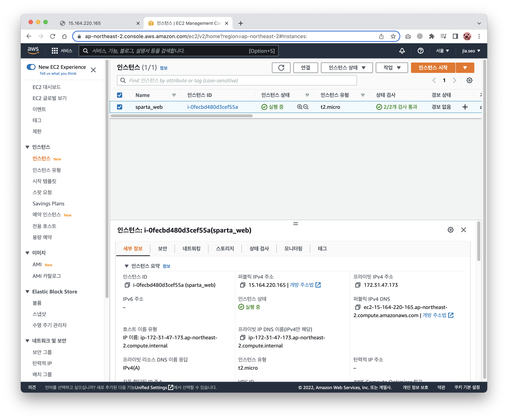The height and width of the screenshot is (420, 508).
Task: Zoom out filter on instance state
Action: 306,107
